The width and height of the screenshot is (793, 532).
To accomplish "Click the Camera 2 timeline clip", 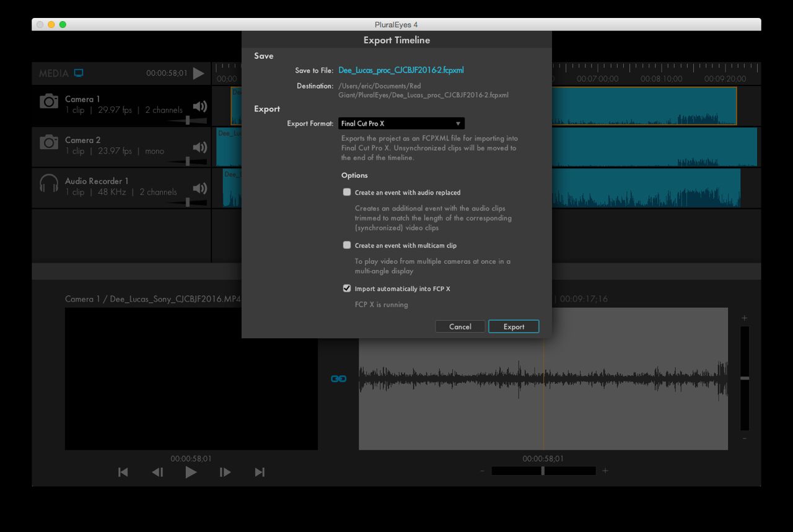I will pyautogui.click(x=654, y=147).
